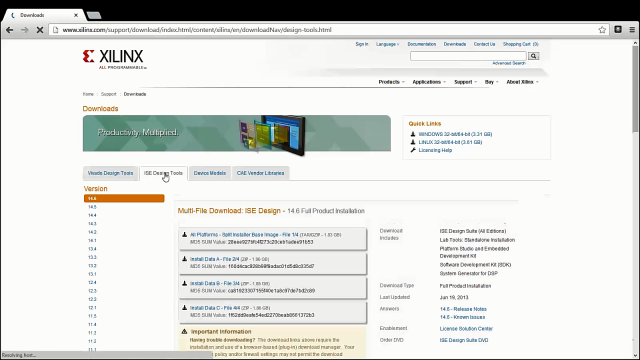
Task: Open a new browser tab
Action: point(94,16)
